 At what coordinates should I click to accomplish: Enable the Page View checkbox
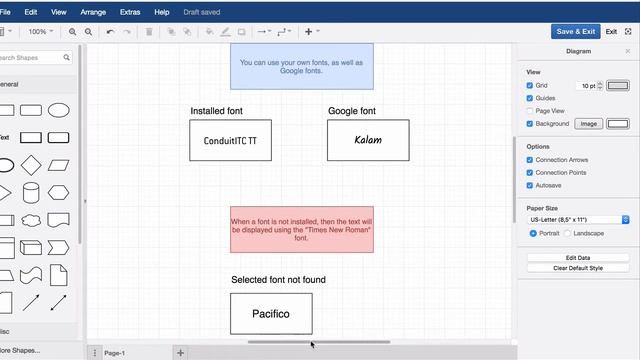[530, 111]
